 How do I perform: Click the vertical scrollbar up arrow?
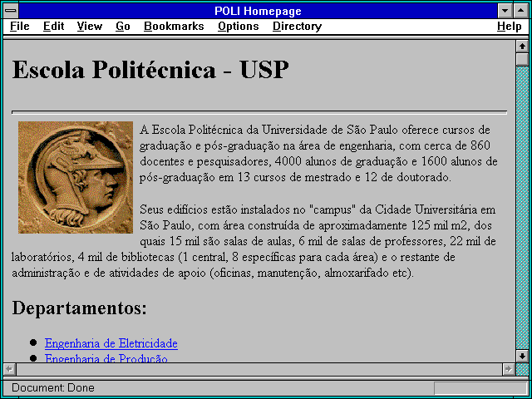(523, 47)
